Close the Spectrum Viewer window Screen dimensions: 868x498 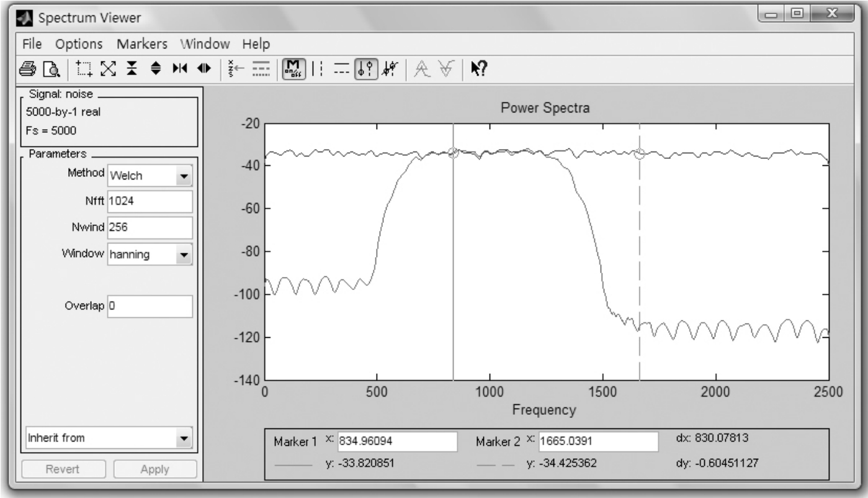(832, 13)
